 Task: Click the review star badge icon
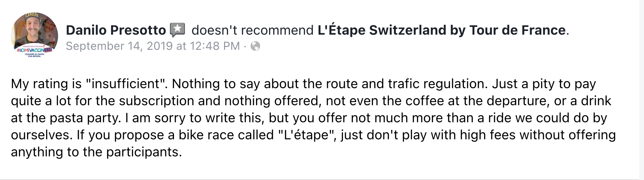[x=177, y=30]
